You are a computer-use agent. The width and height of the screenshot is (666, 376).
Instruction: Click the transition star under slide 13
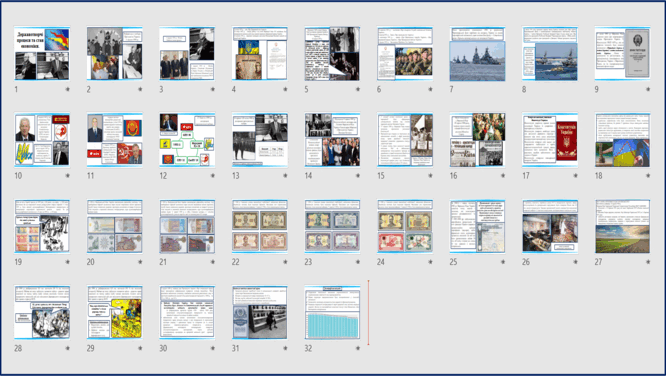tap(285, 175)
